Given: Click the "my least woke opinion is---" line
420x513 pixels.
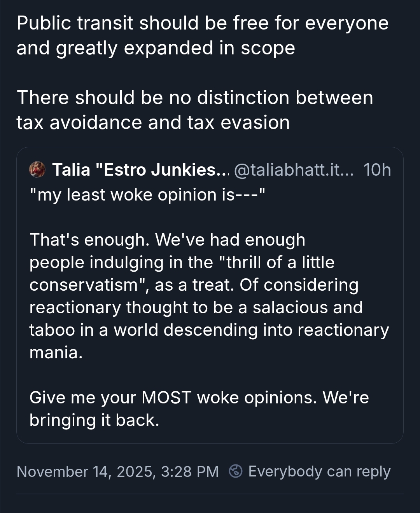Looking at the screenshot, I should pos(148,195).
